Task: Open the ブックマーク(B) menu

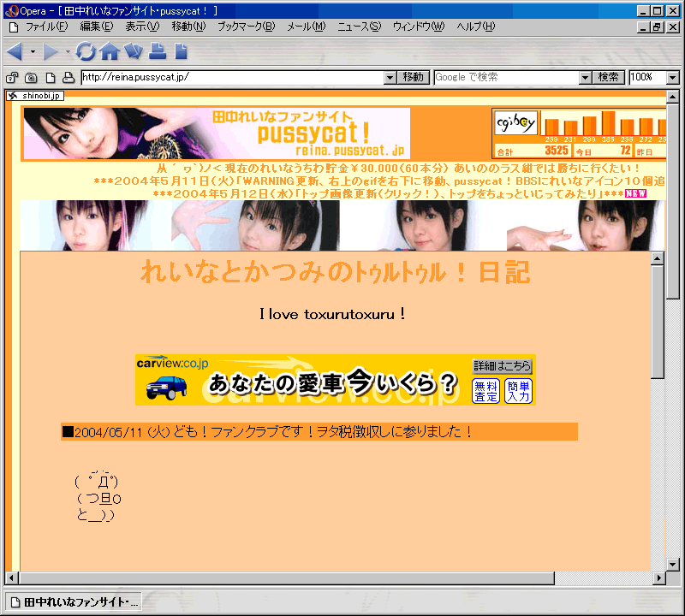Action: [247, 27]
